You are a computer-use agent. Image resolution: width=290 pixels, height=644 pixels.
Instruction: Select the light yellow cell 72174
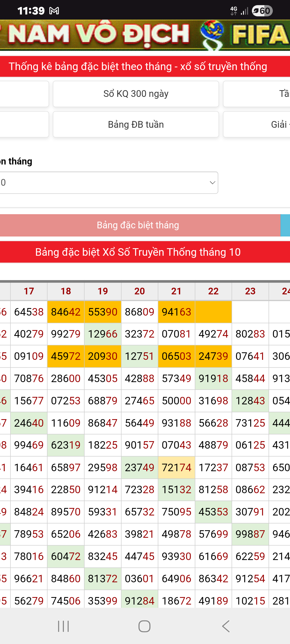click(x=176, y=468)
